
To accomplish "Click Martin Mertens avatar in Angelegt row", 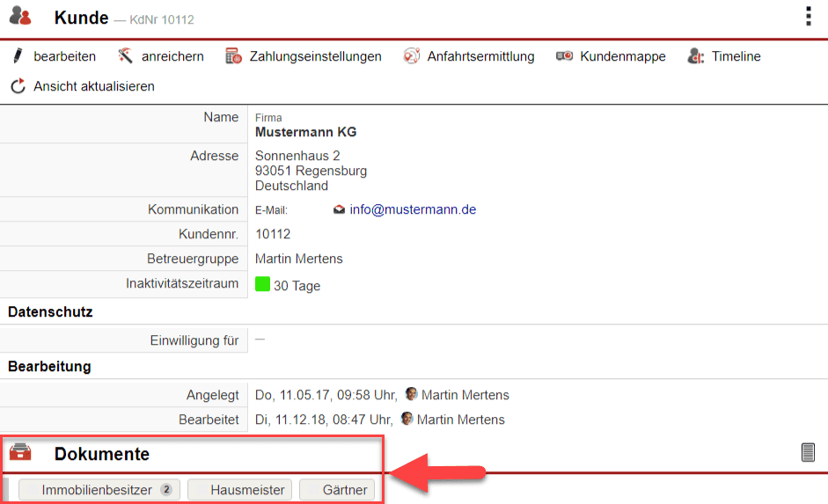I will point(411,394).
